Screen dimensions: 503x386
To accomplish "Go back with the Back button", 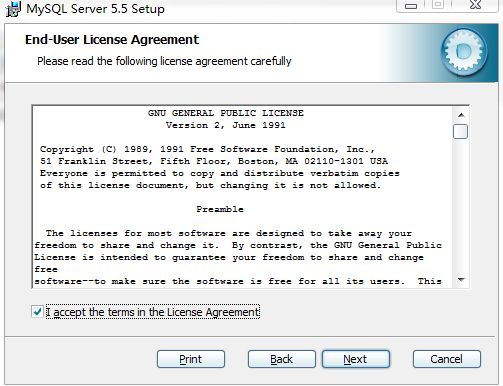I will [282, 359].
